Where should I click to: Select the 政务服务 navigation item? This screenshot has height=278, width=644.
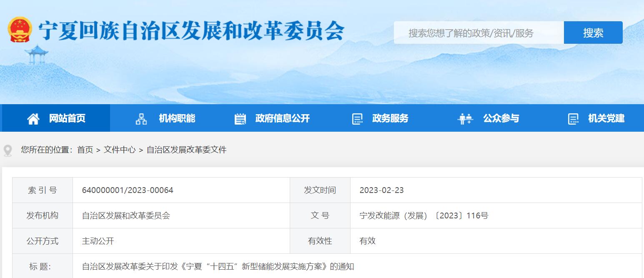point(390,118)
